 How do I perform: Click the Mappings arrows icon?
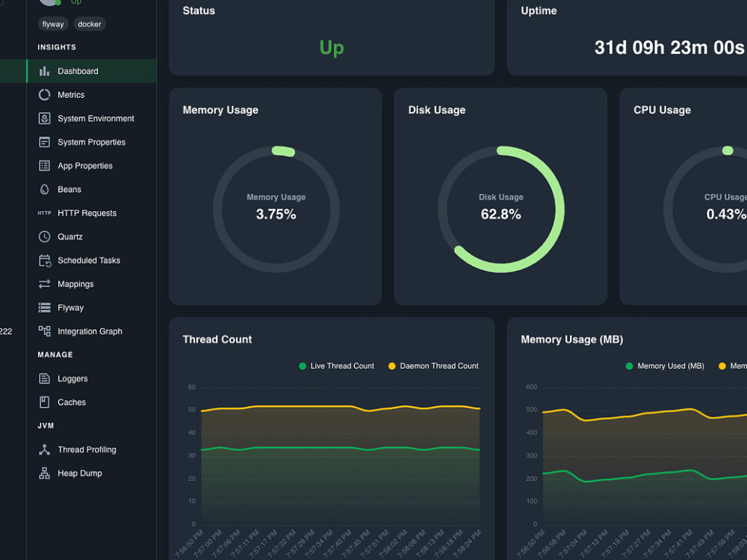point(44,284)
